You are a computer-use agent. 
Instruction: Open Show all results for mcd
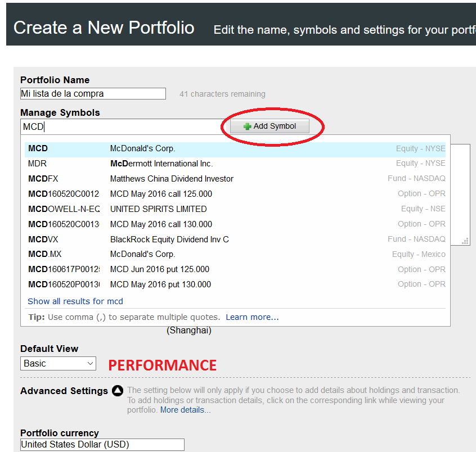pos(75,301)
